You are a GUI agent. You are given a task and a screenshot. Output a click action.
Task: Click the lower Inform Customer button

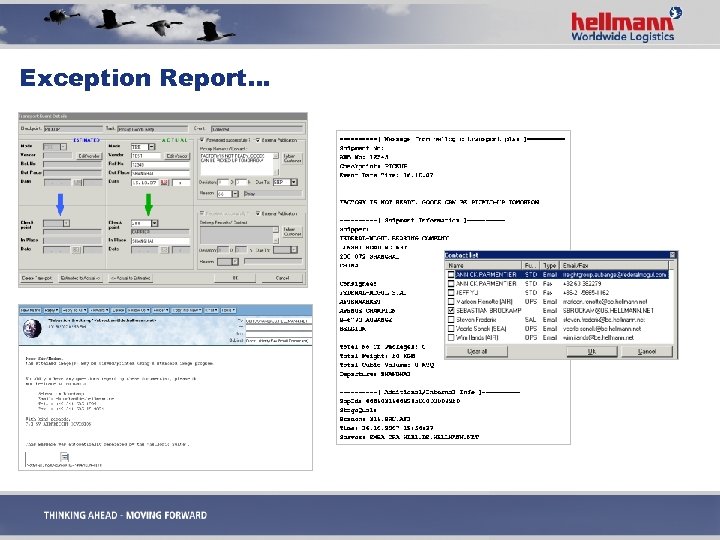pyautogui.click(x=292, y=232)
